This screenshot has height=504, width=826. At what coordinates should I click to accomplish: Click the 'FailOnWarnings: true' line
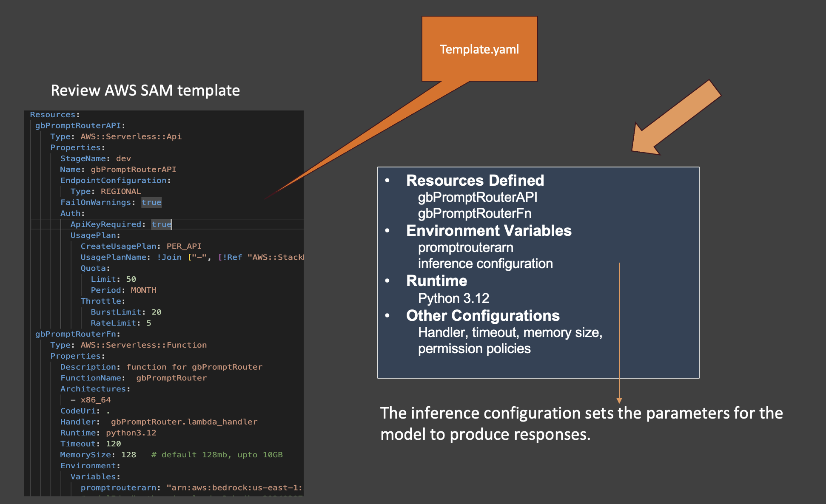point(111,202)
